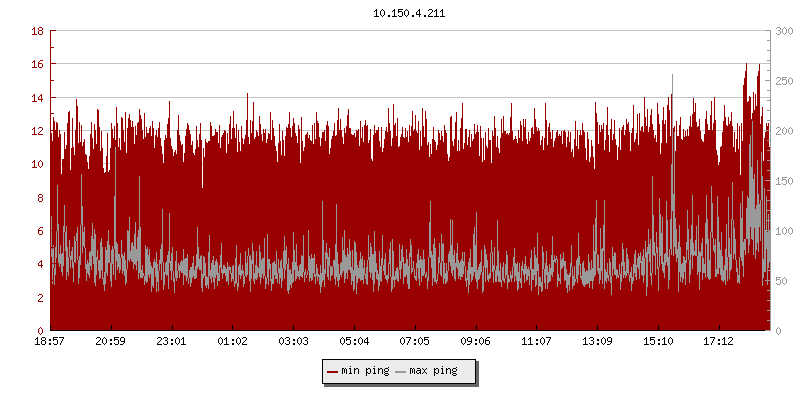
Task: Click the 18 value on left axis
Action: (36, 31)
